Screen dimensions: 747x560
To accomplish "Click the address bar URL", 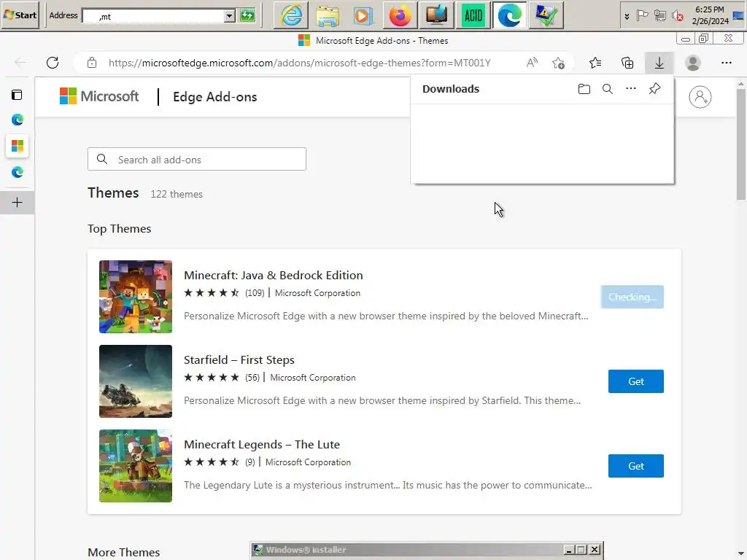I will 299,63.
